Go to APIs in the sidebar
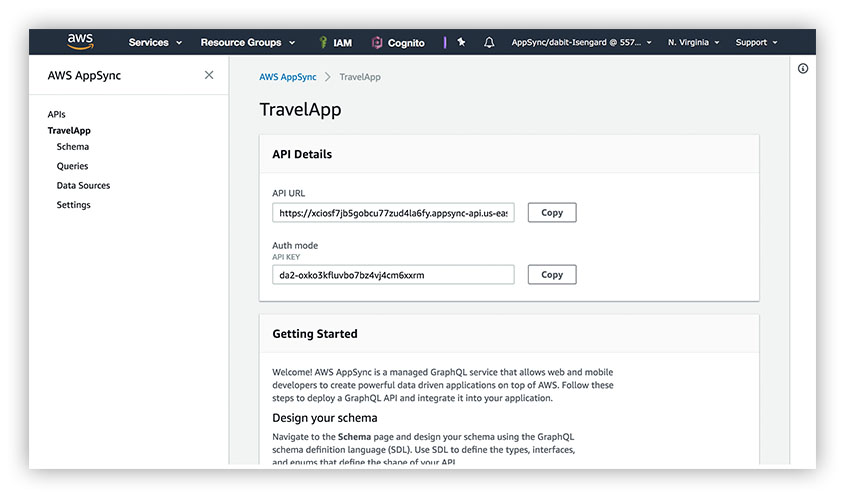The image size is (850, 501). tap(56, 114)
